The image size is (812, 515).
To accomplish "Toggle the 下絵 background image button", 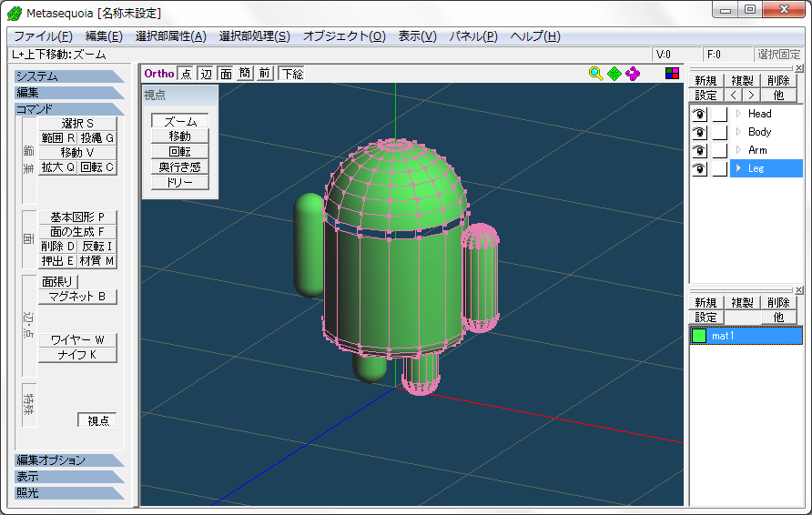I will point(292,74).
